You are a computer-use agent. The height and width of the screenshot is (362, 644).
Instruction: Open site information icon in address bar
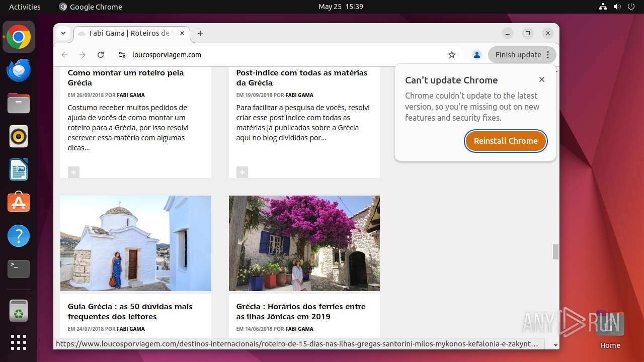pyautogui.click(x=122, y=55)
